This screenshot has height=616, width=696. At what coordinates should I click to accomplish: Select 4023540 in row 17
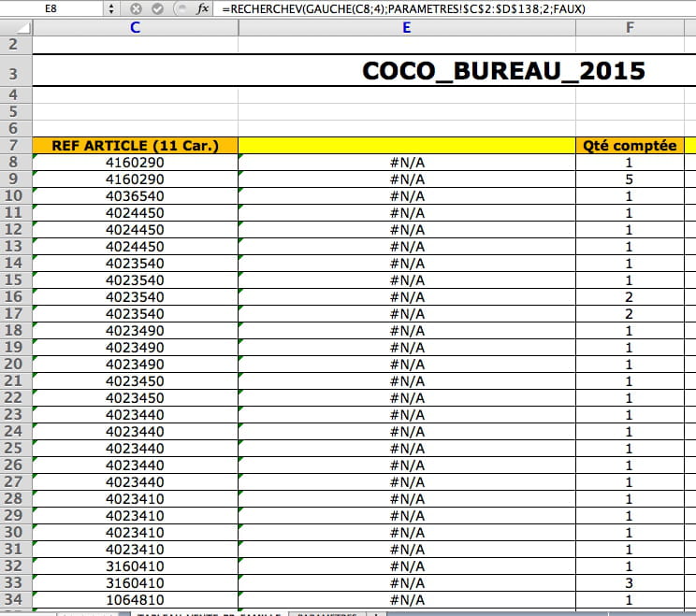[x=135, y=313]
